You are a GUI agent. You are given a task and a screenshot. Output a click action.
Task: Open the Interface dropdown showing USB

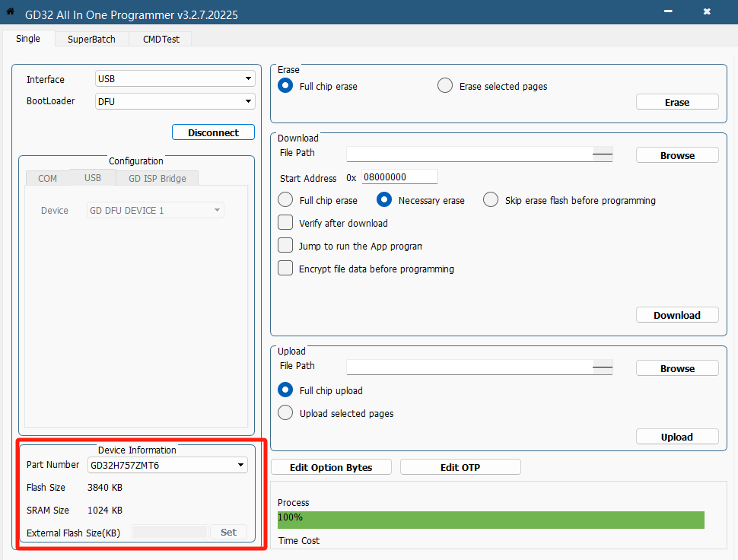click(x=175, y=78)
